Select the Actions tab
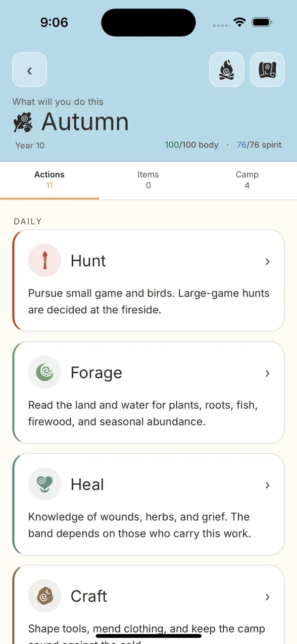 point(49,180)
